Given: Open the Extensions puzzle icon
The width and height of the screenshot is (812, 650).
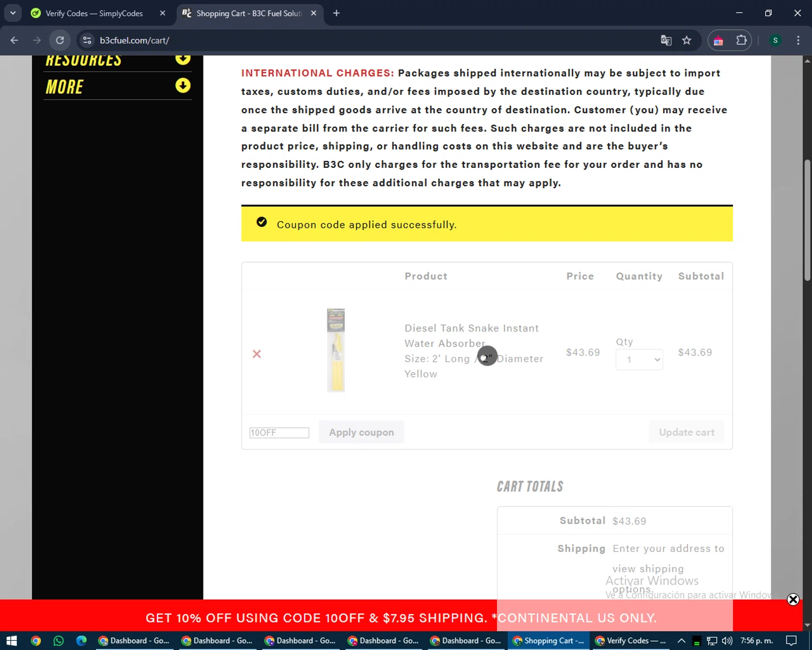Looking at the screenshot, I should 741,40.
